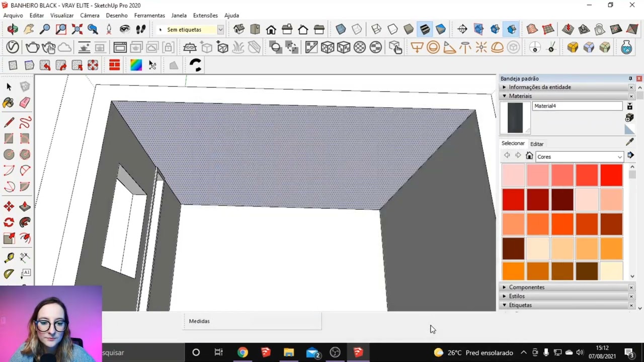Select the Line pencil tool

coord(9,122)
